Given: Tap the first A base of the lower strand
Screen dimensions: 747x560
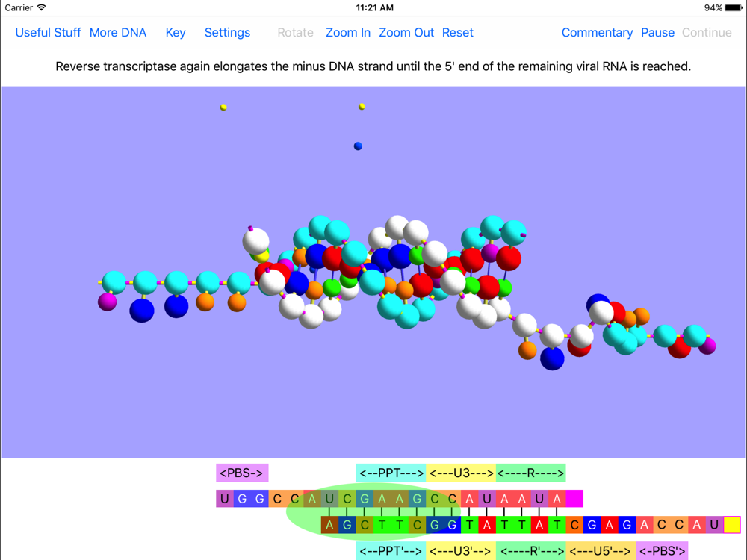Looking at the screenshot, I should [x=329, y=525].
